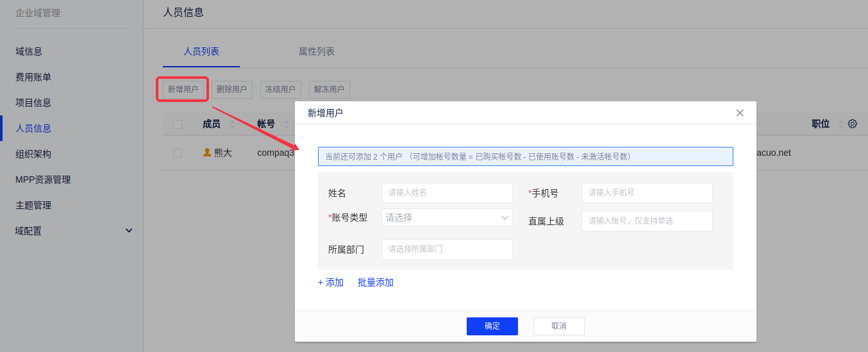Click the user avatar icon beside 熊大

pos(207,153)
